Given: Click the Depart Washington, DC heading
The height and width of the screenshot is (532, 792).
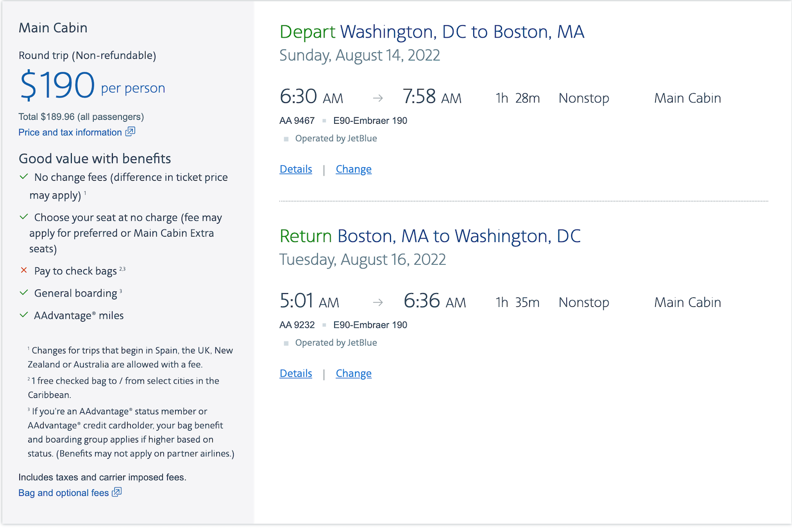Looking at the screenshot, I should (x=432, y=32).
